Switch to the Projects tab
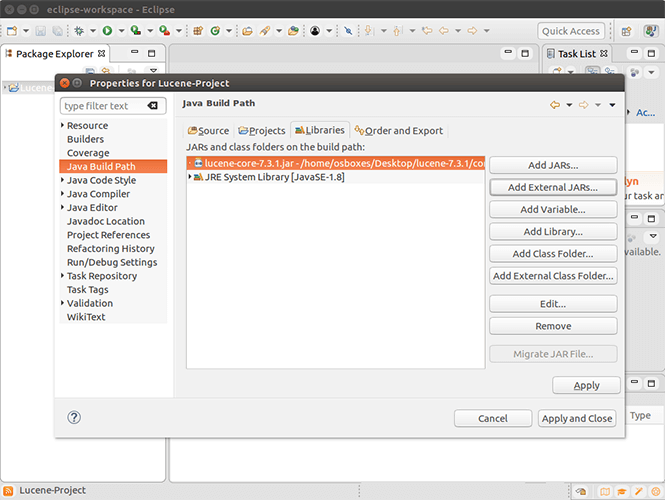 (x=261, y=130)
